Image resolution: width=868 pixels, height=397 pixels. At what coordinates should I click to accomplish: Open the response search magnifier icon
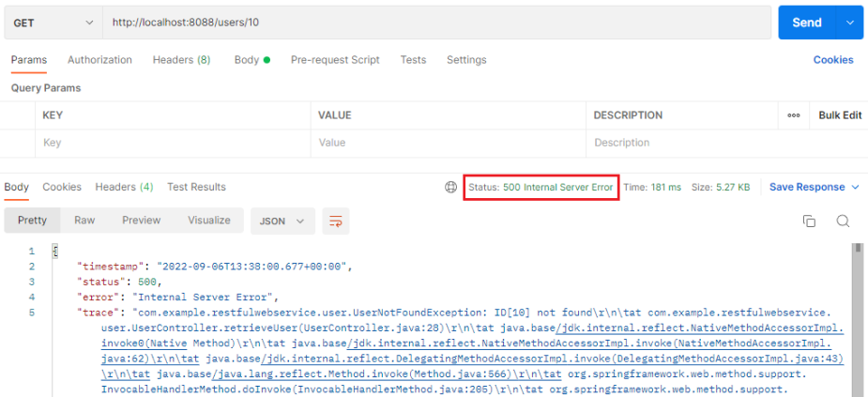(x=843, y=221)
